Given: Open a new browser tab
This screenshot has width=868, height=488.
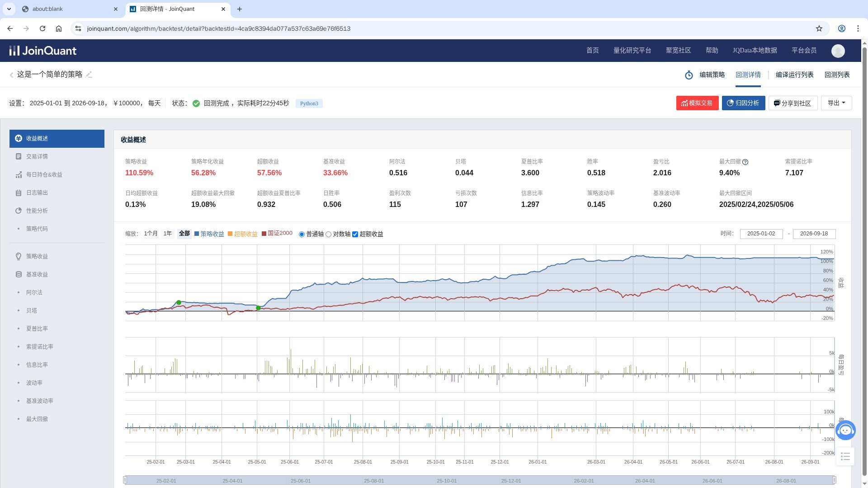Looking at the screenshot, I should tap(240, 9).
